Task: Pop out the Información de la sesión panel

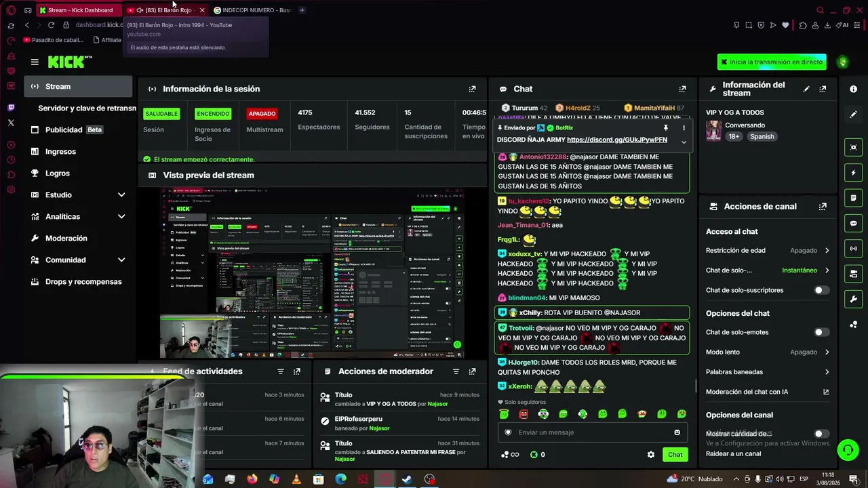Action: click(x=473, y=89)
